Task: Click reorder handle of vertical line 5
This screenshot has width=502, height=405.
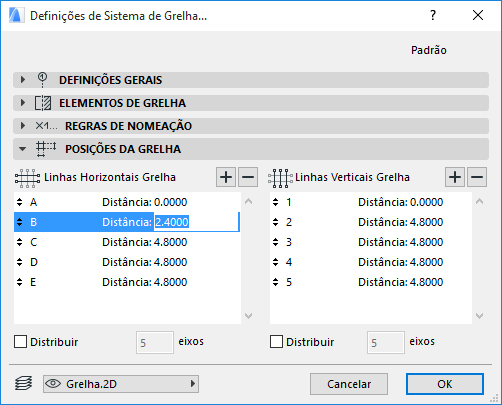Action: (x=275, y=282)
